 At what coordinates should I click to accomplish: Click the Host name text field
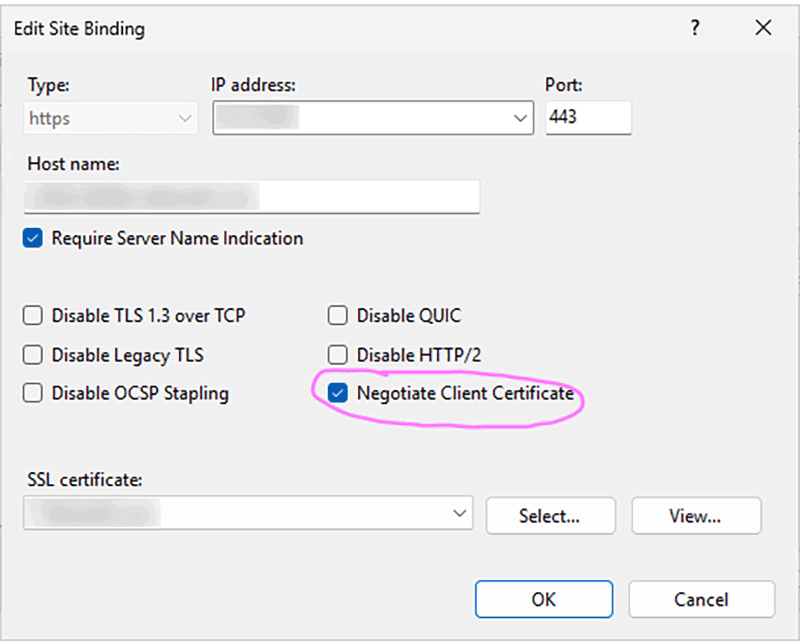(252, 196)
